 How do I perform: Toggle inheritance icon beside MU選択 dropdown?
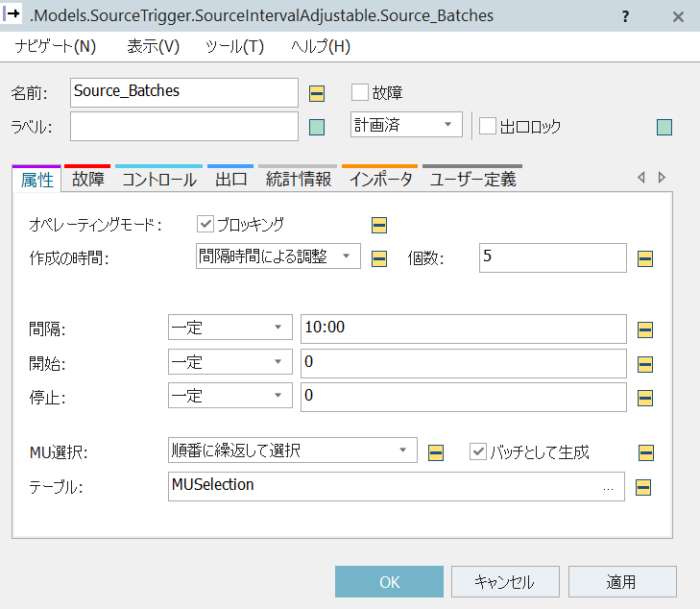point(436,452)
